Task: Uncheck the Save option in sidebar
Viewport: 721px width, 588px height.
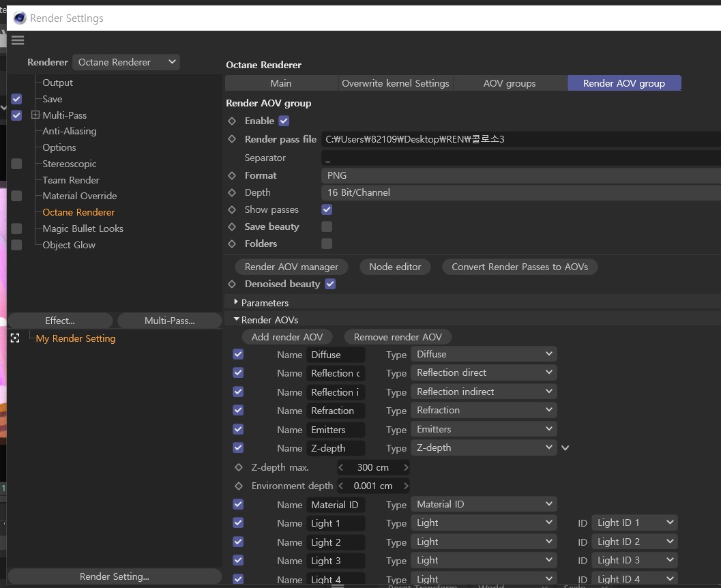Action: [16, 99]
